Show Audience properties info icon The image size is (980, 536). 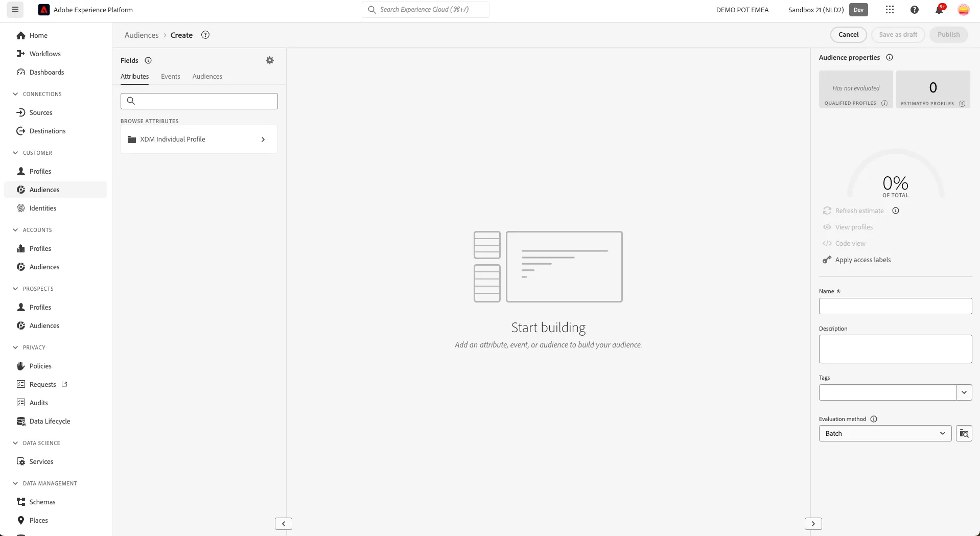click(x=890, y=57)
